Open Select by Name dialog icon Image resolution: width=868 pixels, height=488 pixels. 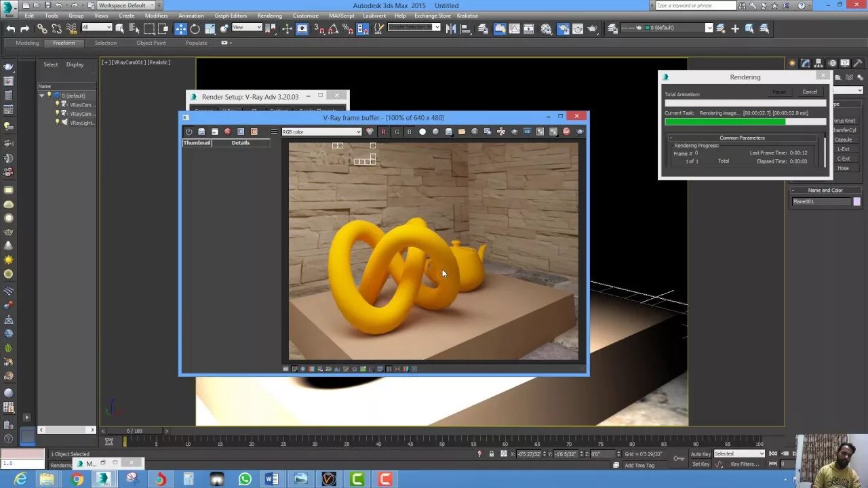click(x=134, y=28)
